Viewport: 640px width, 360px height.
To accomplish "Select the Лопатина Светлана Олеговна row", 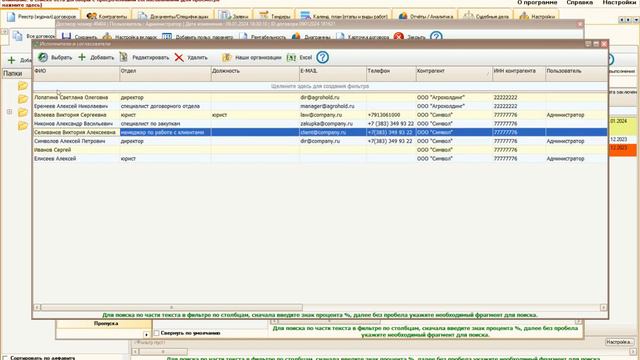I will [320, 98].
